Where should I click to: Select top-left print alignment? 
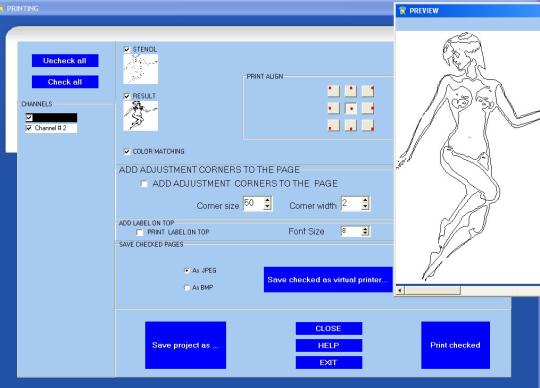click(x=333, y=91)
